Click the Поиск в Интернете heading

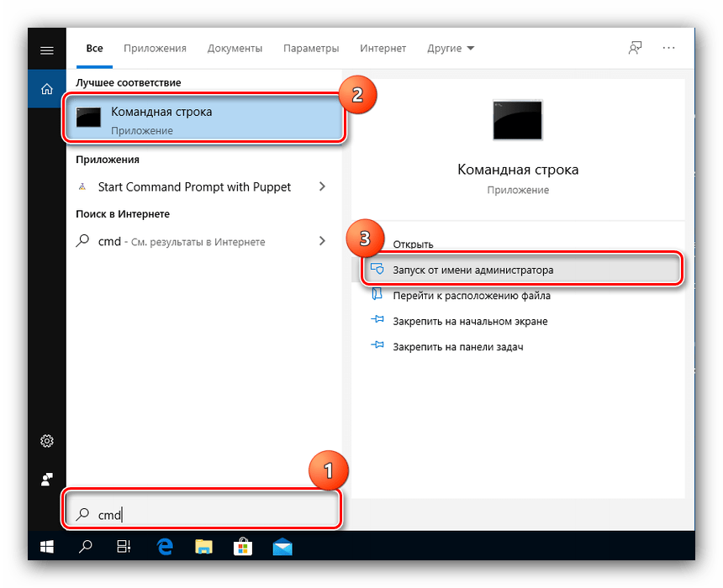pos(123,214)
